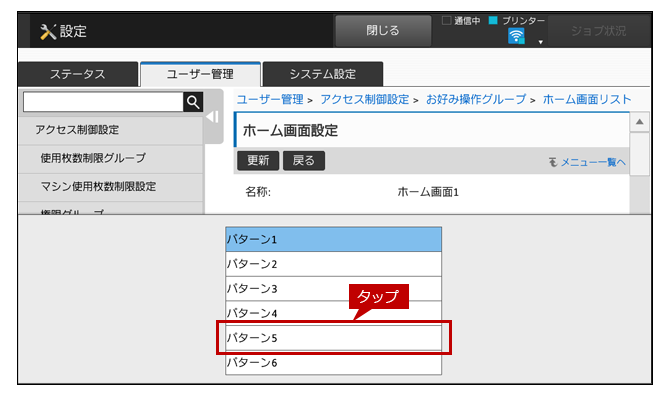Click the メニュー一覧へ return icon
The image size is (670, 396).
tap(553, 162)
